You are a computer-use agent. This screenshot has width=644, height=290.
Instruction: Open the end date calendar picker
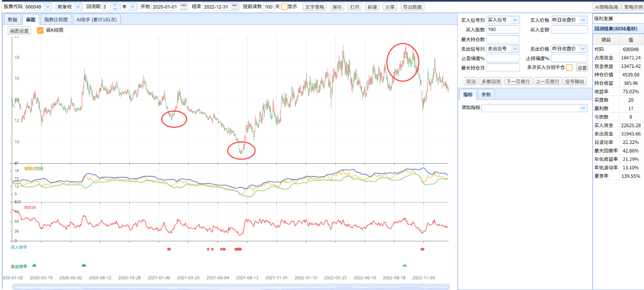[x=234, y=7]
